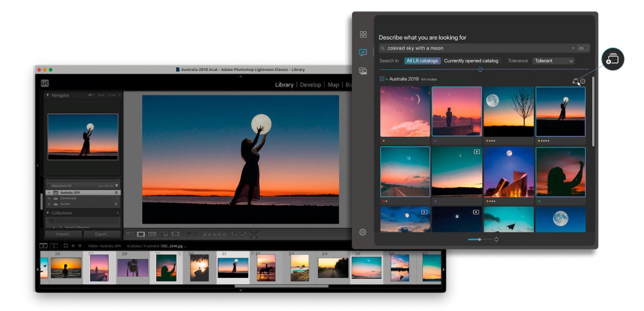Switch to the Map module

(x=333, y=85)
